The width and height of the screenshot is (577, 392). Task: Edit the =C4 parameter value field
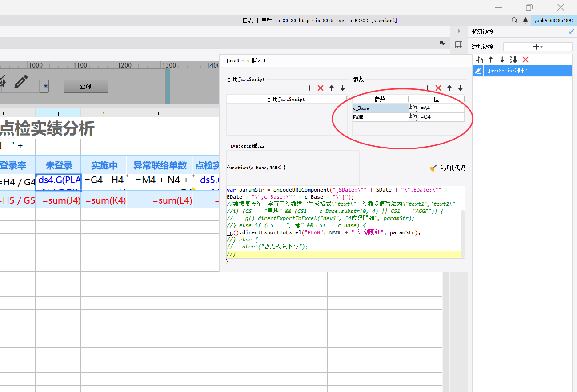pos(441,117)
